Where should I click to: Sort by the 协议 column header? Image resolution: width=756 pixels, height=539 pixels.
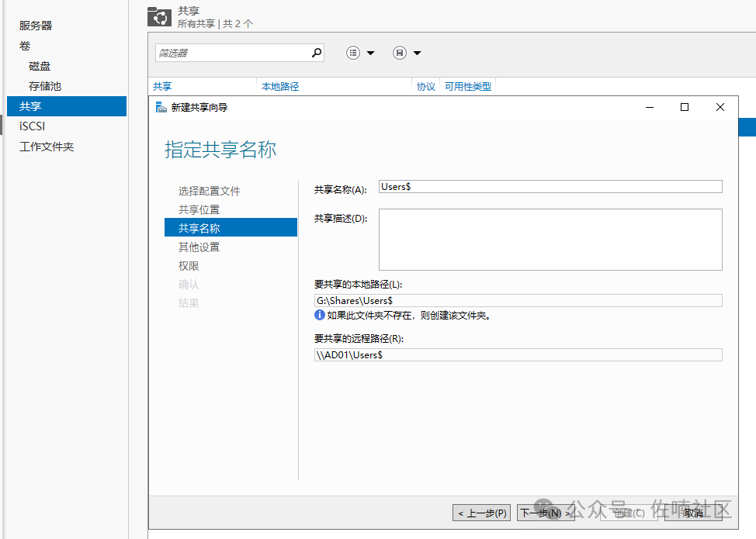coord(425,86)
